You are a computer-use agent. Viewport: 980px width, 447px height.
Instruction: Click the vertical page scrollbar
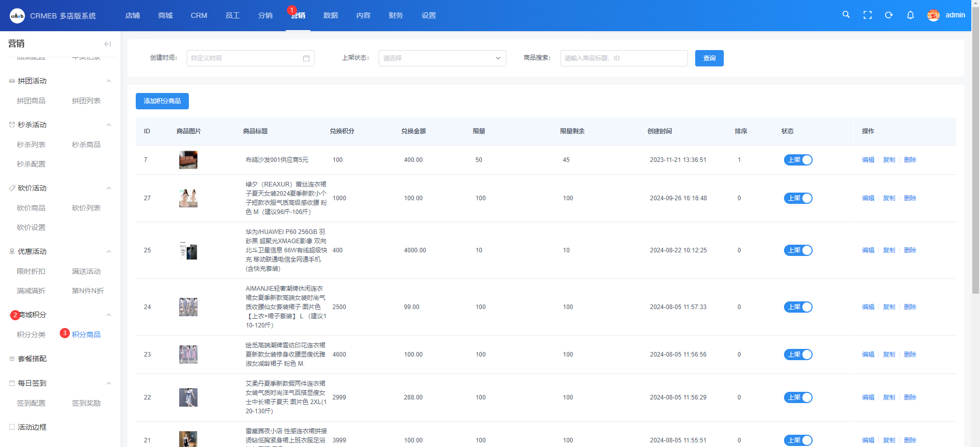(975, 153)
